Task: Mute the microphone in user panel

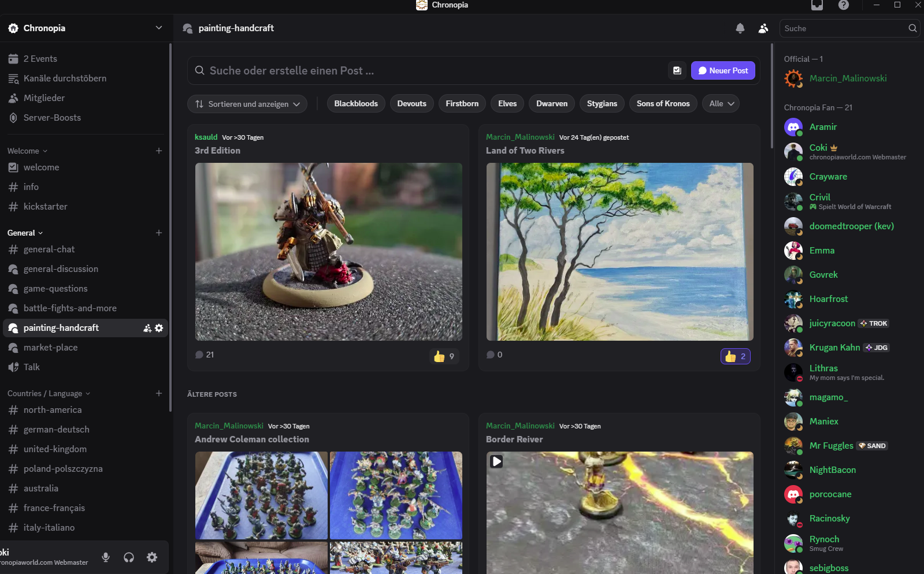Action: tap(106, 557)
